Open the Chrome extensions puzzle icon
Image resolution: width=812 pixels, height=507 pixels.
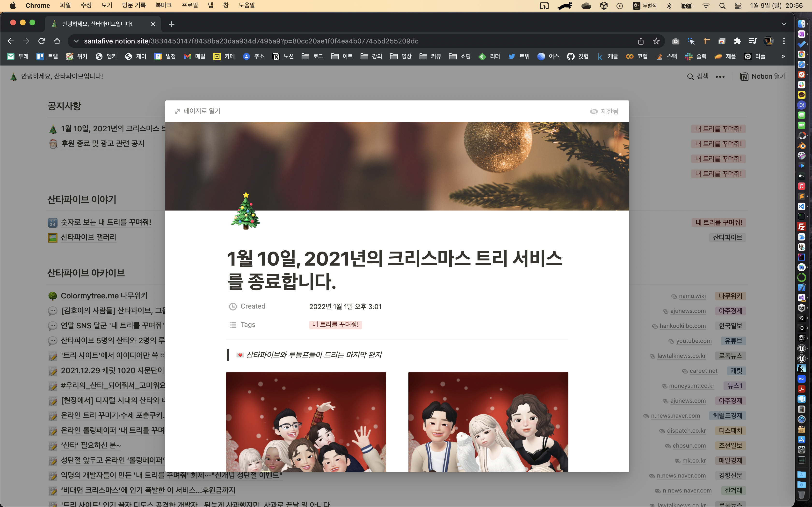coord(737,41)
